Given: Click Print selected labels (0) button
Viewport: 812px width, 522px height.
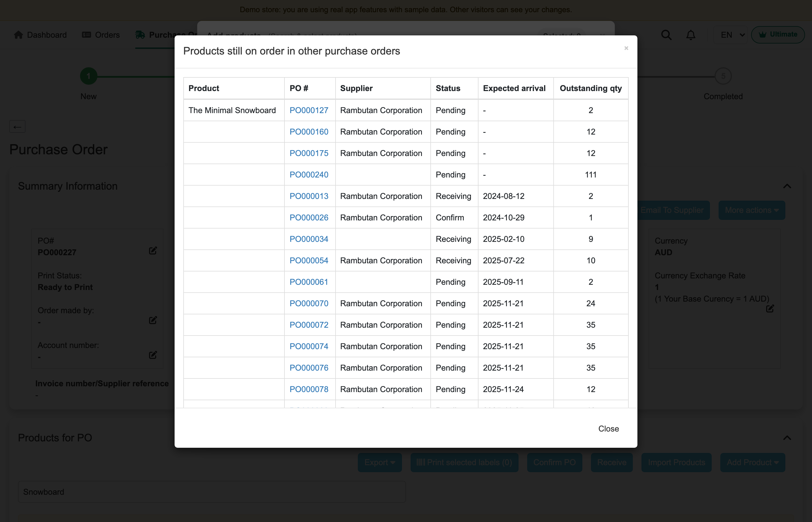Looking at the screenshot, I should tap(464, 462).
